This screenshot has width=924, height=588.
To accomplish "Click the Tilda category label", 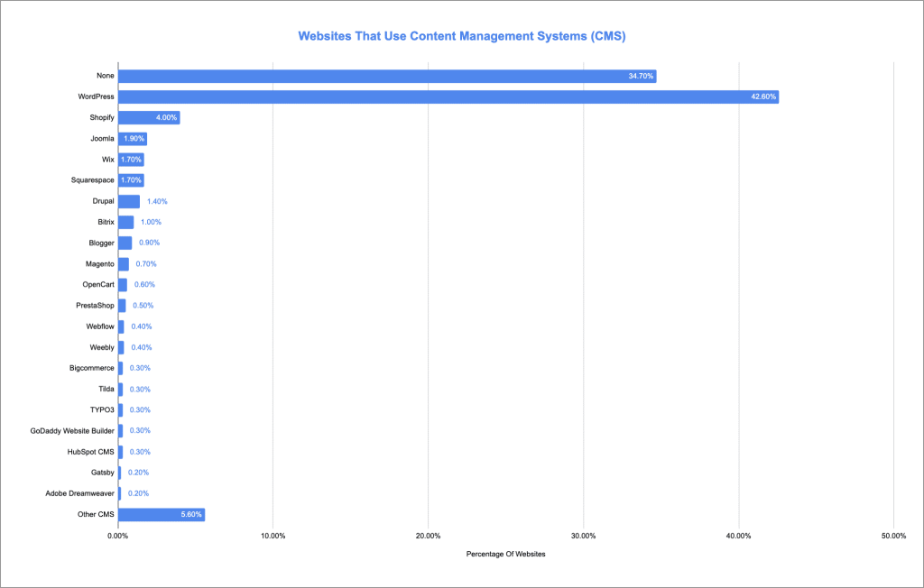I will [x=106, y=389].
